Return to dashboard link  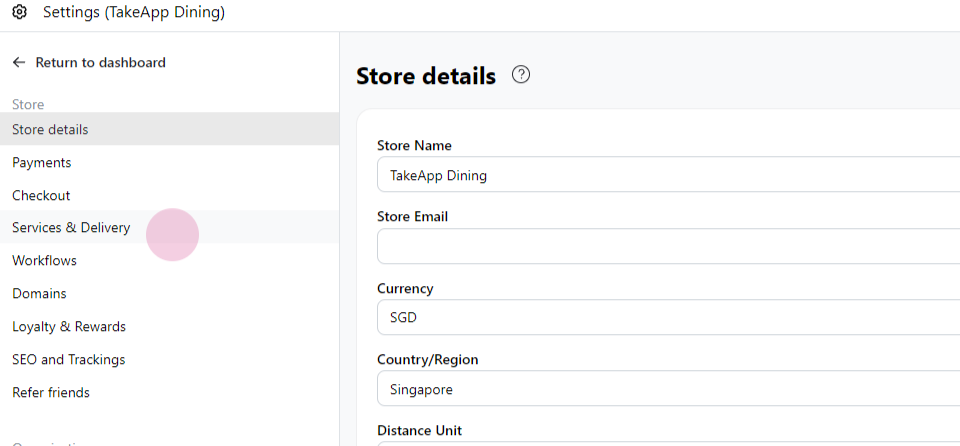100,62
